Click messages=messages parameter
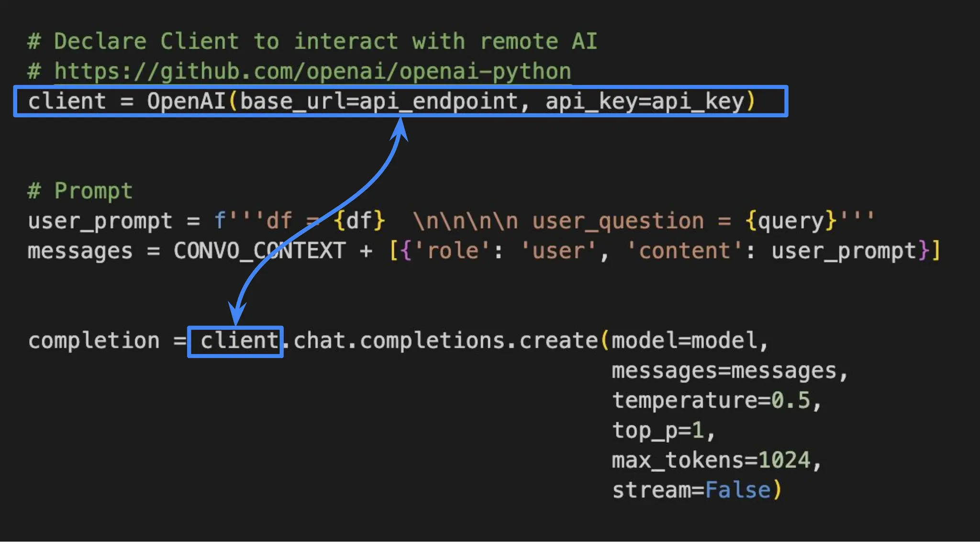 [724, 371]
